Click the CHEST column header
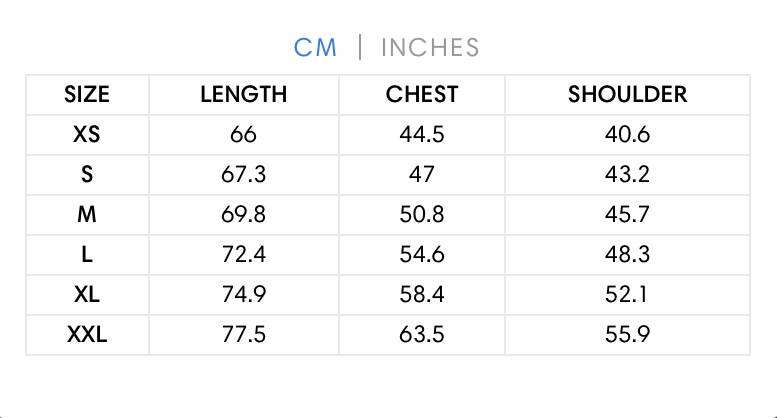The height and width of the screenshot is (418, 777). [422, 94]
